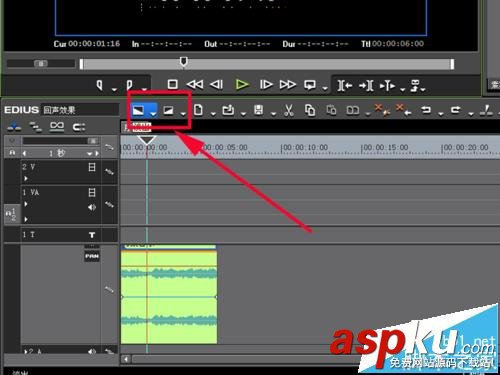This screenshot has height=375, width=500.
Task: Click the Undo arrow icon
Action: coord(426,110)
